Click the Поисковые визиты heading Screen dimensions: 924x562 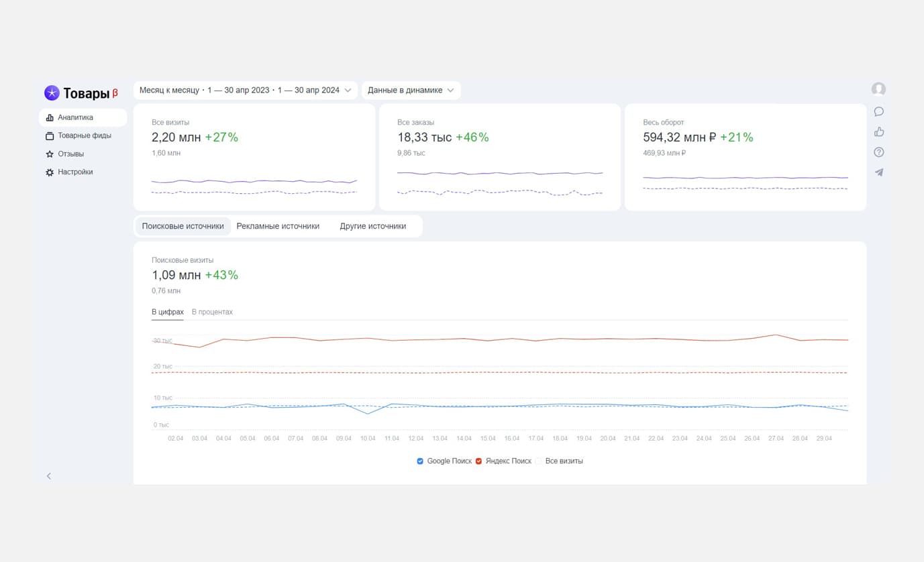183,260
